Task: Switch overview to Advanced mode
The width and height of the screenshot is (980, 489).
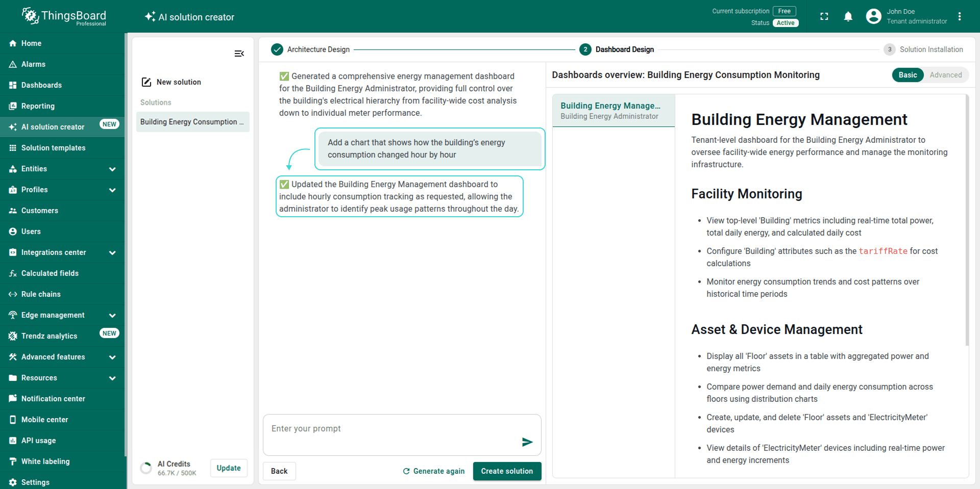Action: (x=945, y=75)
